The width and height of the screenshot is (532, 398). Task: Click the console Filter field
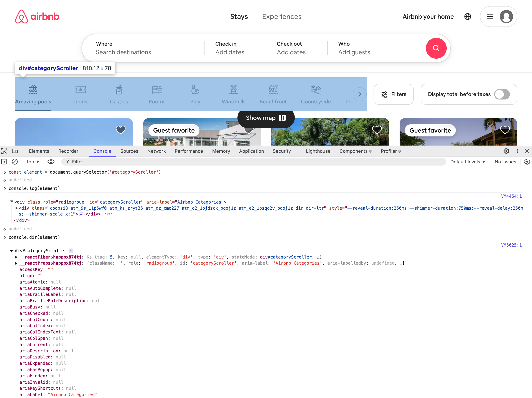point(254,162)
